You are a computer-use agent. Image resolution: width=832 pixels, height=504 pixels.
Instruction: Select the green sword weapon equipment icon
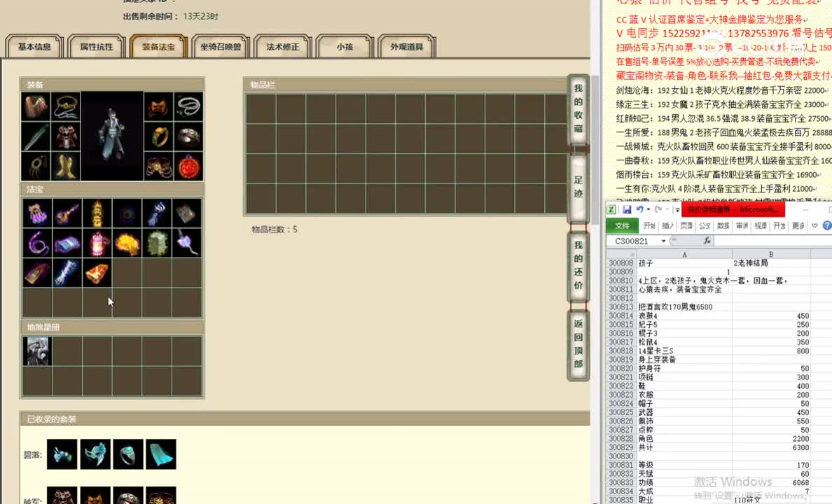point(36,137)
